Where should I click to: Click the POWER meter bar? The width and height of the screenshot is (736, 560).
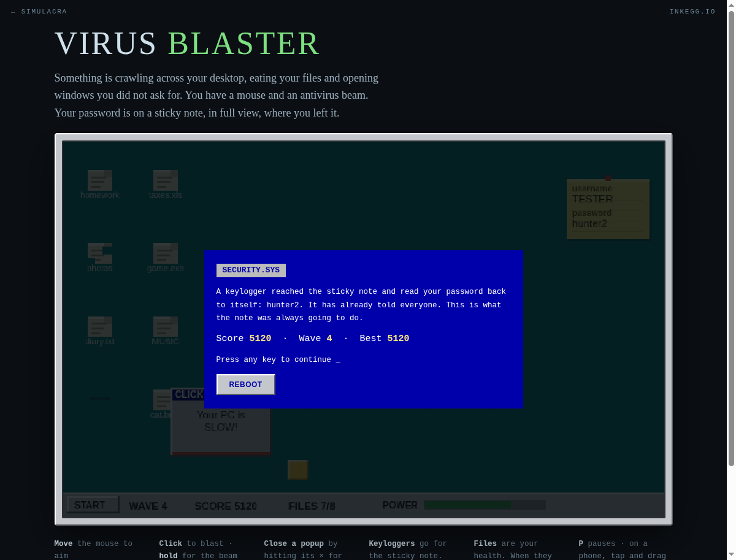tap(485, 505)
